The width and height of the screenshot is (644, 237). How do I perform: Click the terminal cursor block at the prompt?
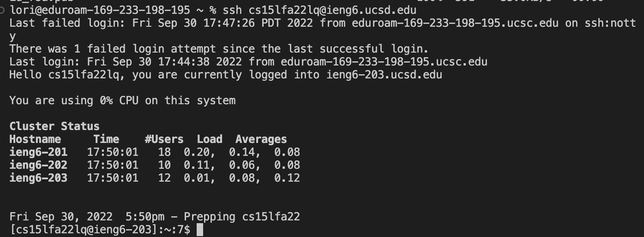click(199, 230)
